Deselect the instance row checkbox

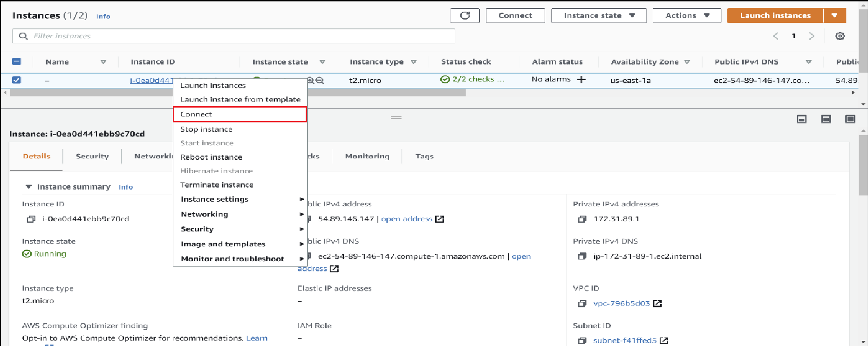(x=16, y=80)
